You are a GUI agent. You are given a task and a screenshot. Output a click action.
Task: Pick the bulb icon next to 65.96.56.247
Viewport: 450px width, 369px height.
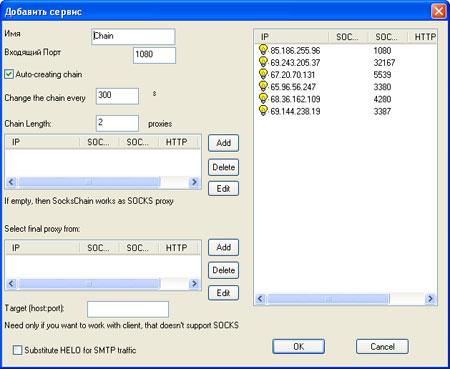click(263, 87)
